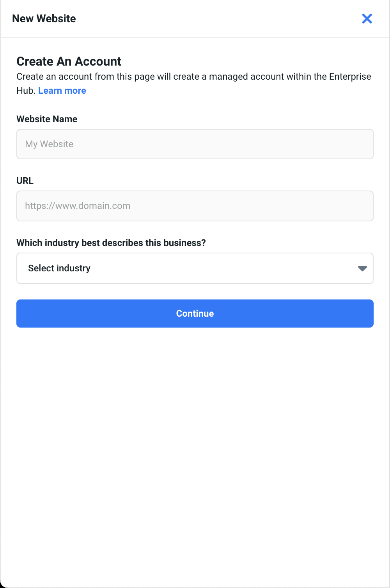Click the "New Website" dialog title
Image resolution: width=390 pixels, height=588 pixels.
tap(44, 18)
